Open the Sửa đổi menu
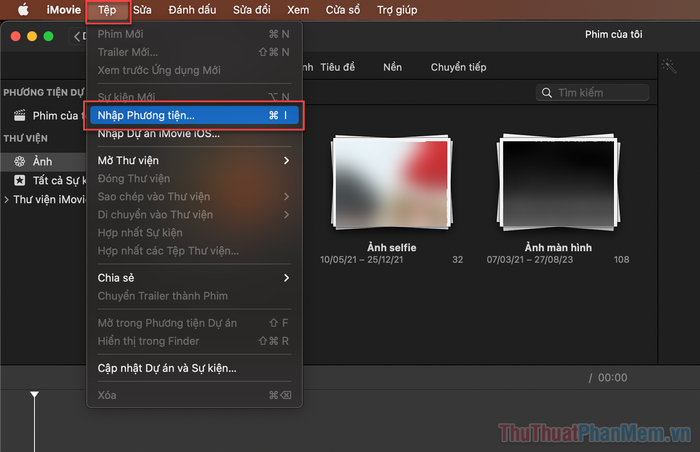700x452 pixels. (251, 10)
